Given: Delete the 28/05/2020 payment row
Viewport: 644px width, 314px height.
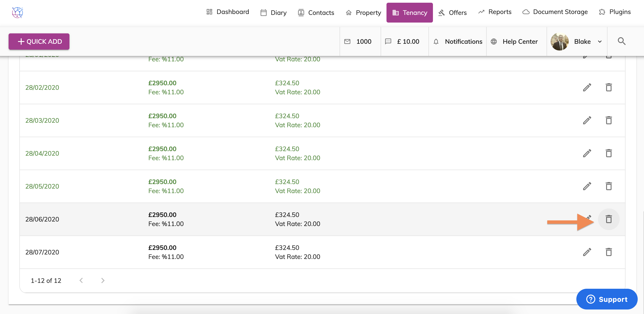Looking at the screenshot, I should click(x=609, y=186).
